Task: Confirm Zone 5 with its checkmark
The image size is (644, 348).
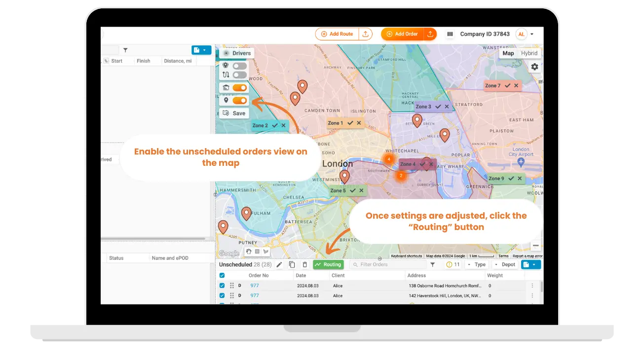Action: pyautogui.click(x=352, y=191)
